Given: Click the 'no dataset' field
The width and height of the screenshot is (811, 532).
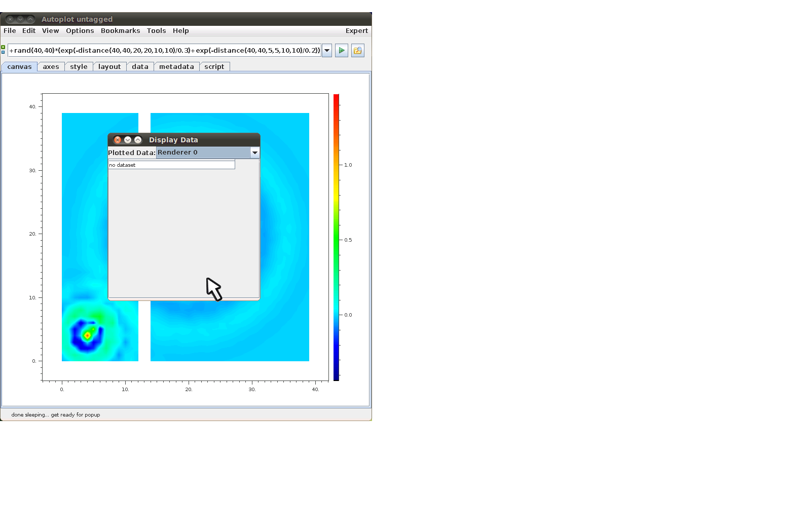Looking at the screenshot, I should coord(171,165).
